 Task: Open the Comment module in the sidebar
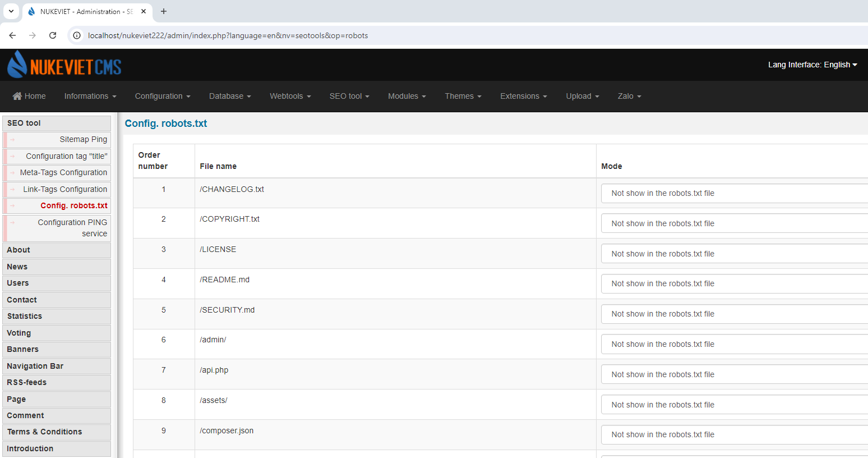[57, 415]
